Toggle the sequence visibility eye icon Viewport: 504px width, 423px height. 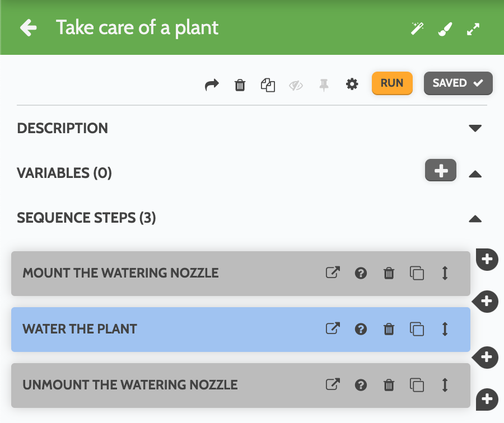(x=296, y=85)
